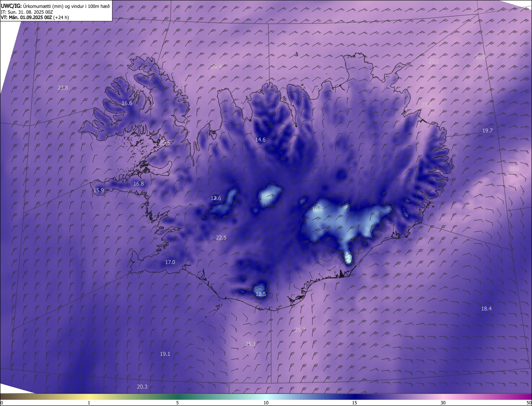Click the title text "Úrkomumætti (mm) og vindur í 100m hæð"
The image size is (532, 406).
[66, 5]
